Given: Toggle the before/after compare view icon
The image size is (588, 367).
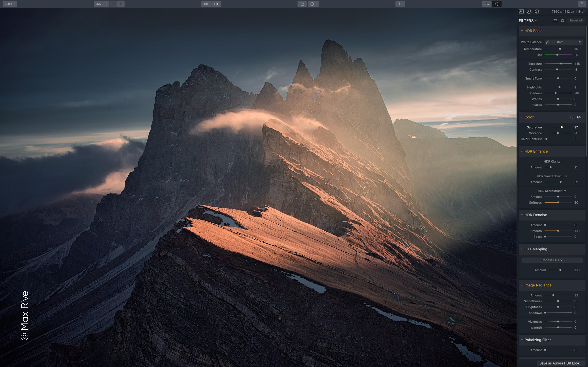Looking at the screenshot, I should tap(216, 4).
